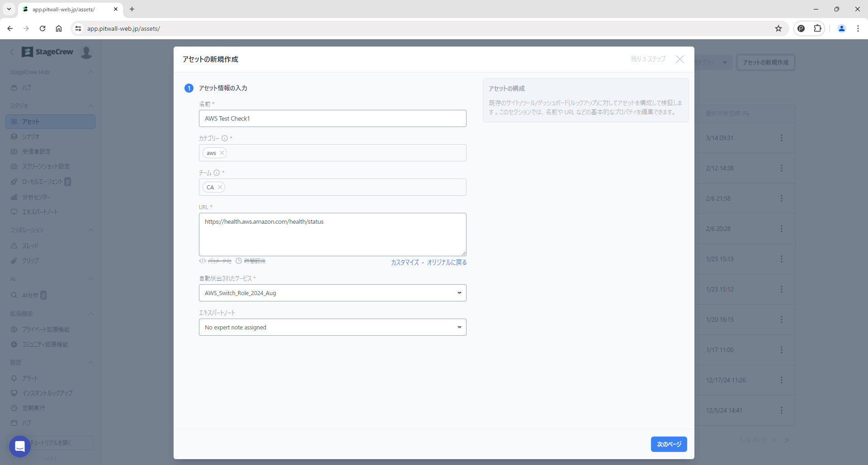
Task: Close the asset creation dialog with X
Action: 679,59
